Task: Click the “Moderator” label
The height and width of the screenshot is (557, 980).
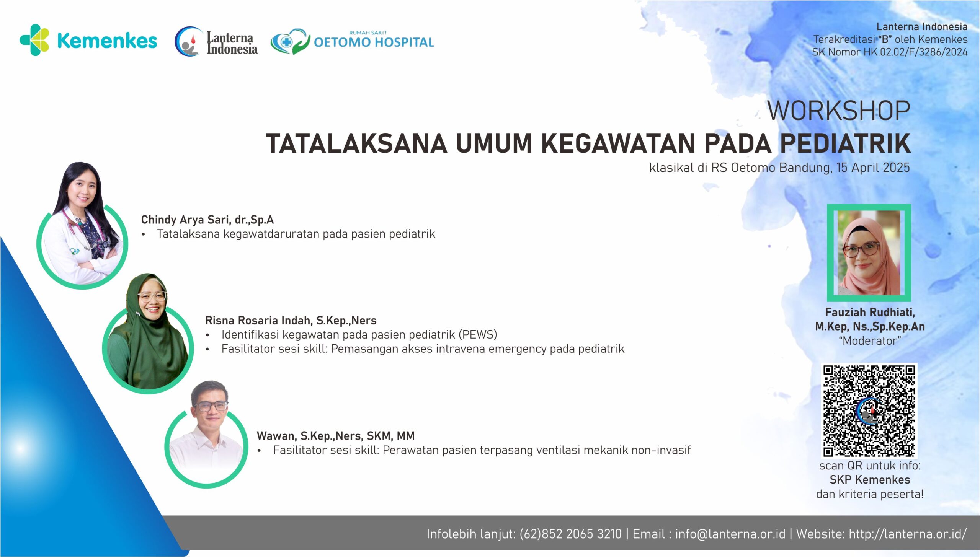Action: (x=870, y=340)
